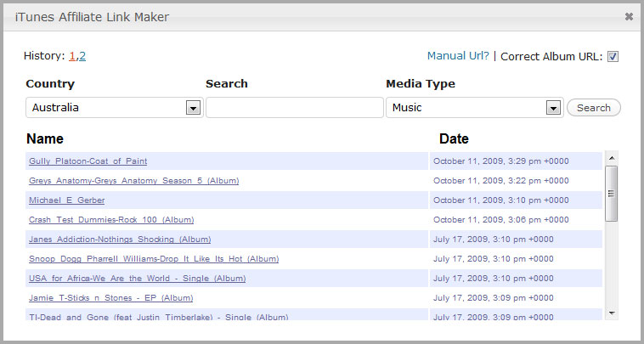Select Jamie T-Sticks n Stones EP link
This screenshot has width=644, height=344.
(x=111, y=298)
